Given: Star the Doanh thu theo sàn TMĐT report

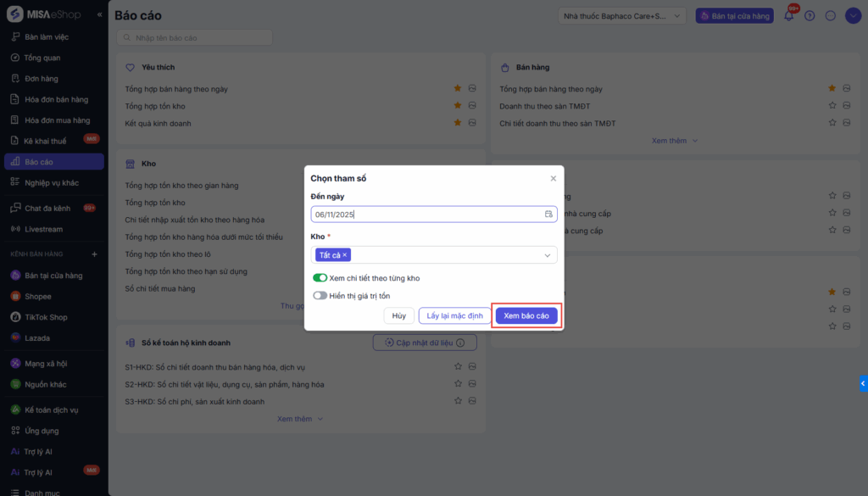Looking at the screenshot, I should (832, 106).
